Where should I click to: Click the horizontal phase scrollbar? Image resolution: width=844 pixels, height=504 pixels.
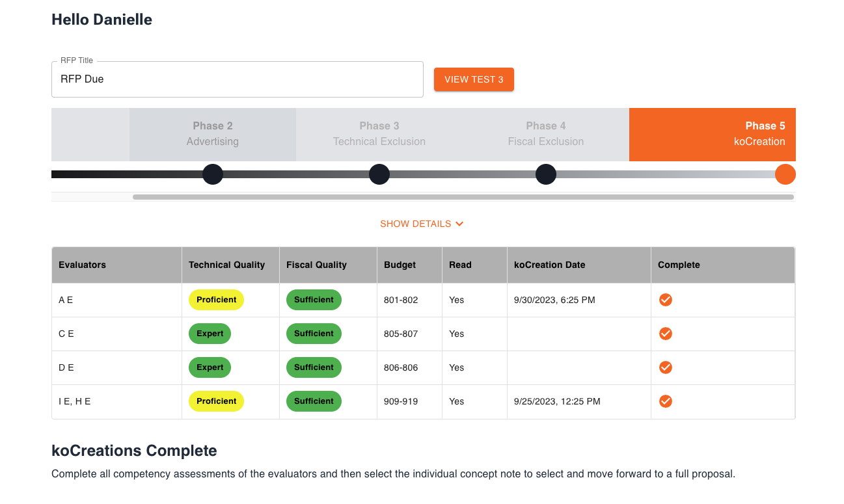(463, 196)
